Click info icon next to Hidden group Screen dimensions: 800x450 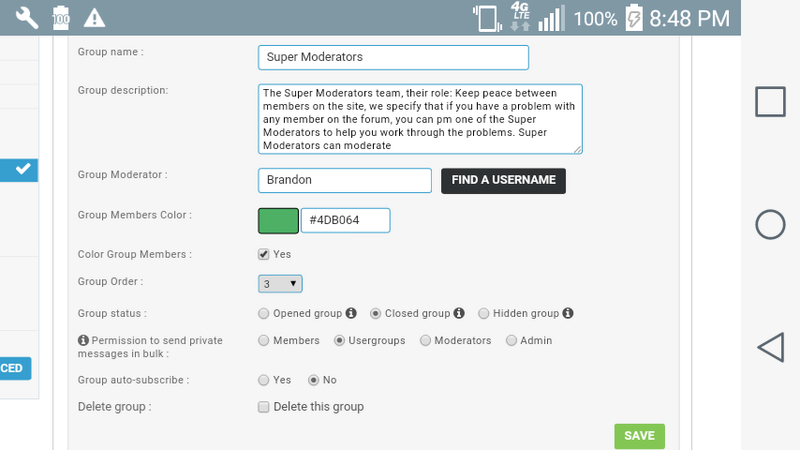coord(568,313)
